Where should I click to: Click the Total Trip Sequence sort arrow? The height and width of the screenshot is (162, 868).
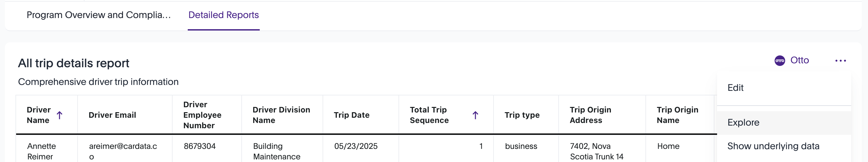coord(475,115)
